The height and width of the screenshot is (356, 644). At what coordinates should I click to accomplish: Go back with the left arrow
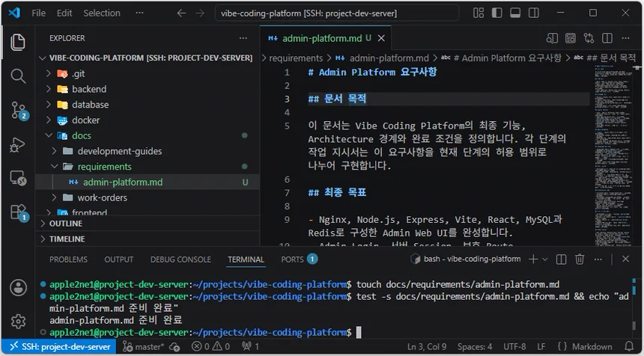point(181,13)
